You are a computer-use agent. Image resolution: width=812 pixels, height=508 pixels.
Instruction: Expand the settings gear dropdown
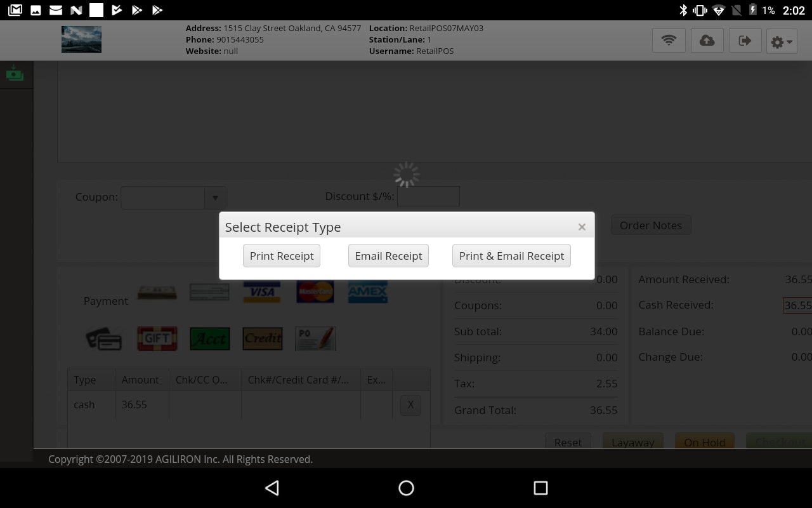coord(782,41)
